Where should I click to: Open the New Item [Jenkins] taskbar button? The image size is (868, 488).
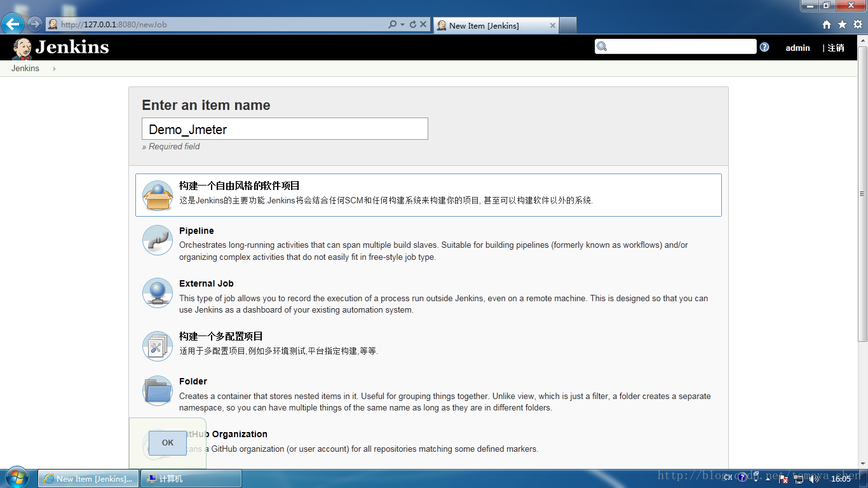point(89,478)
